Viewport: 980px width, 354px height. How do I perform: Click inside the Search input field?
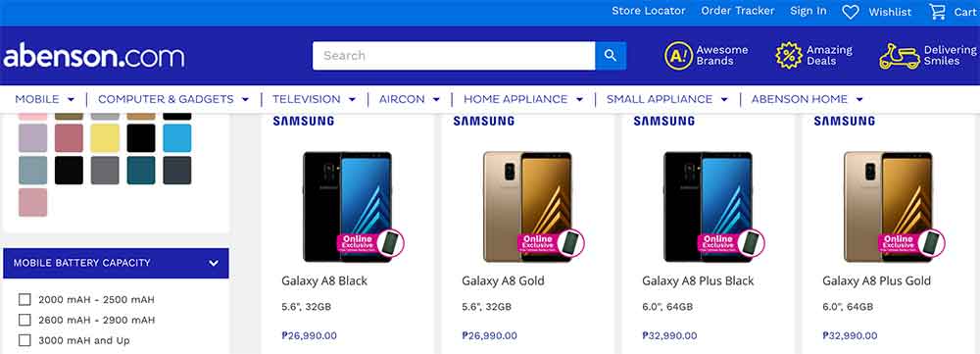[x=454, y=56]
